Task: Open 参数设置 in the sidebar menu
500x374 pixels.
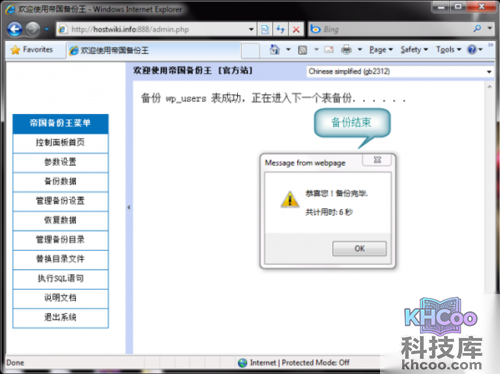Action: click(x=60, y=162)
